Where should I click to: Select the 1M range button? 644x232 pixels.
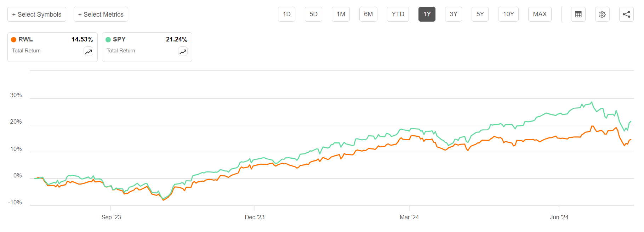[x=341, y=14]
